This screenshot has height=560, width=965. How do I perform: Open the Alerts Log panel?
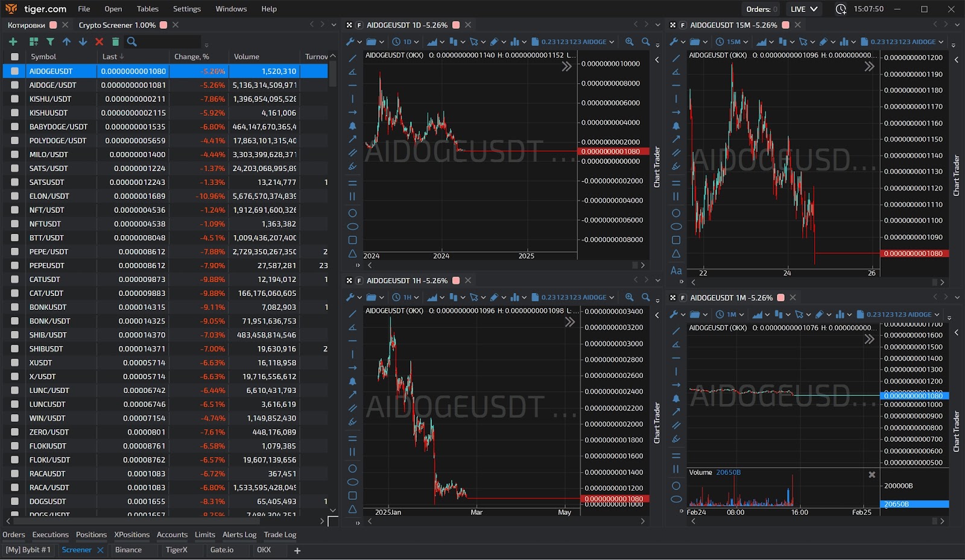[239, 535]
